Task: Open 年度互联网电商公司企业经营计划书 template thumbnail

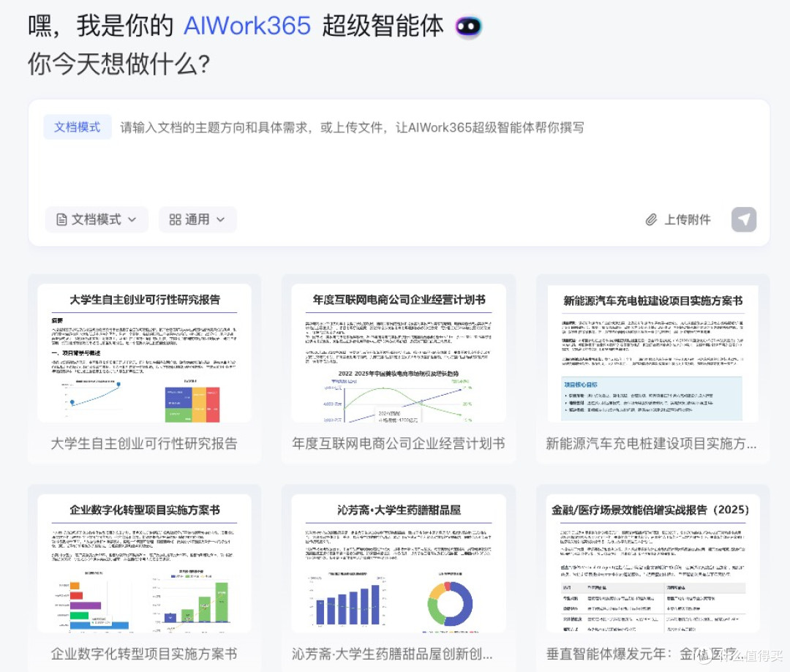Action: (399, 352)
